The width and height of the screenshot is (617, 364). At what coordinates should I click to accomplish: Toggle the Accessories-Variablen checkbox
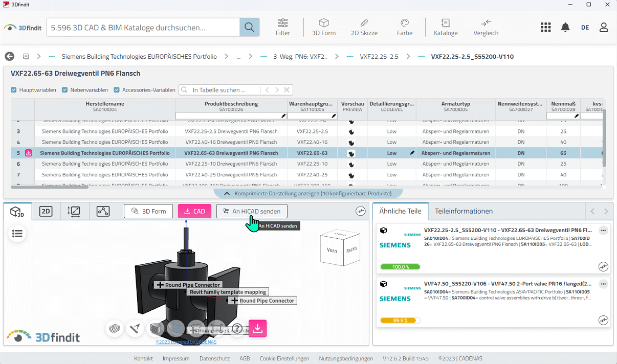[117, 90]
